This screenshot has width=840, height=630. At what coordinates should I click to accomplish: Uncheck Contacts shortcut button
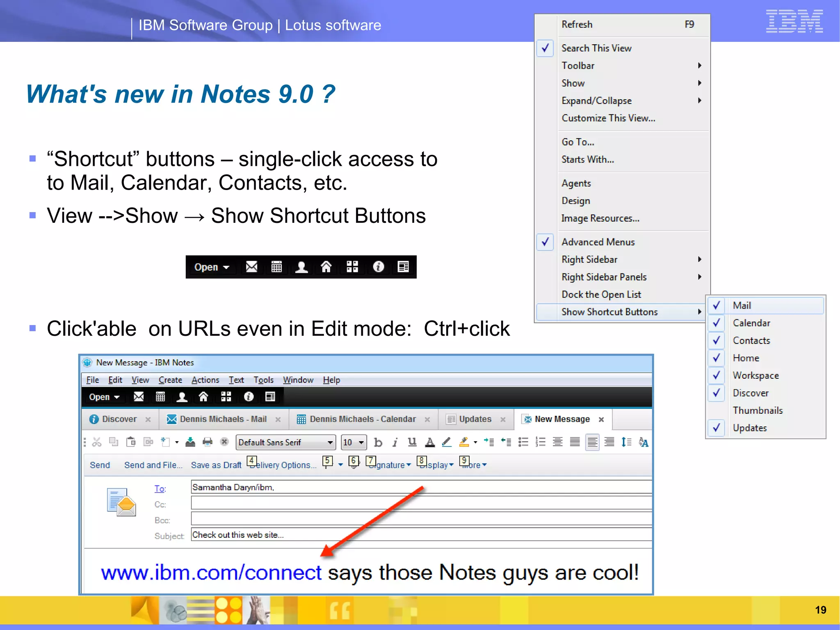(717, 341)
